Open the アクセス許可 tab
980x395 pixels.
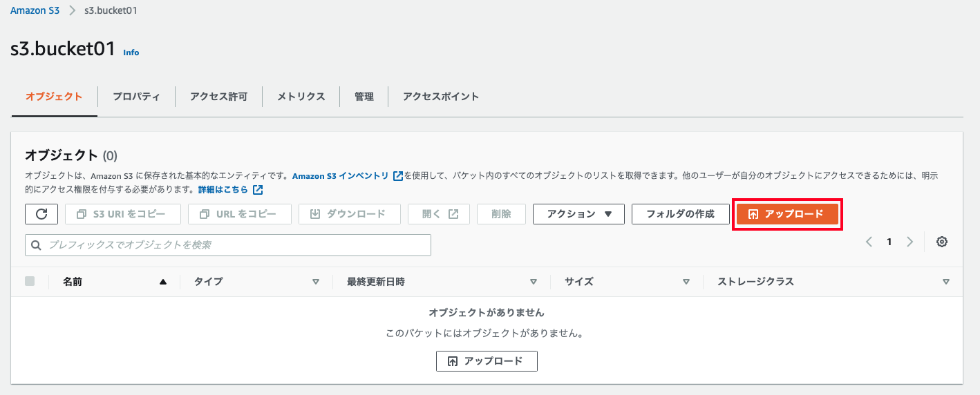218,97
